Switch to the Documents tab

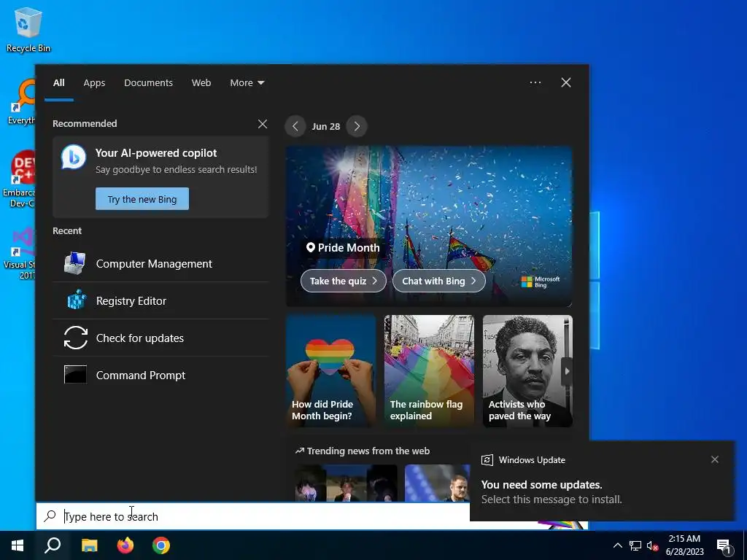point(148,83)
